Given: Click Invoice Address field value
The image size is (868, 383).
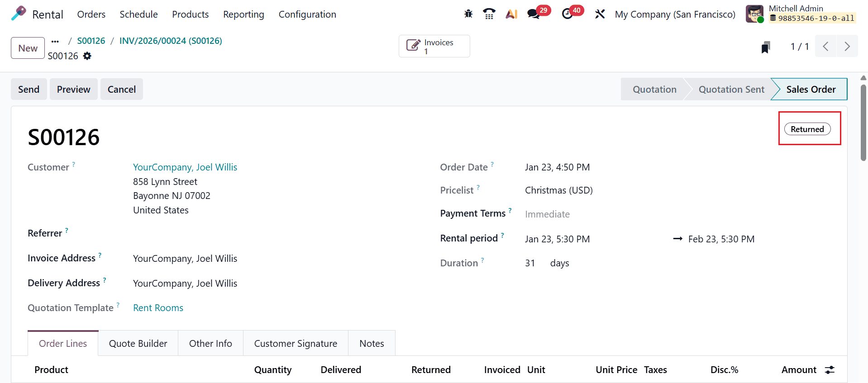Looking at the screenshot, I should tap(185, 258).
